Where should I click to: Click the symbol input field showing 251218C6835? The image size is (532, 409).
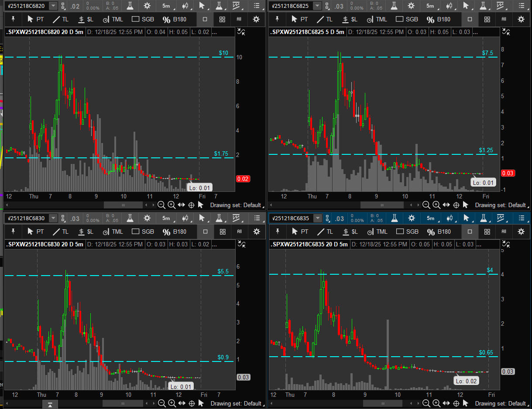tap(291, 218)
